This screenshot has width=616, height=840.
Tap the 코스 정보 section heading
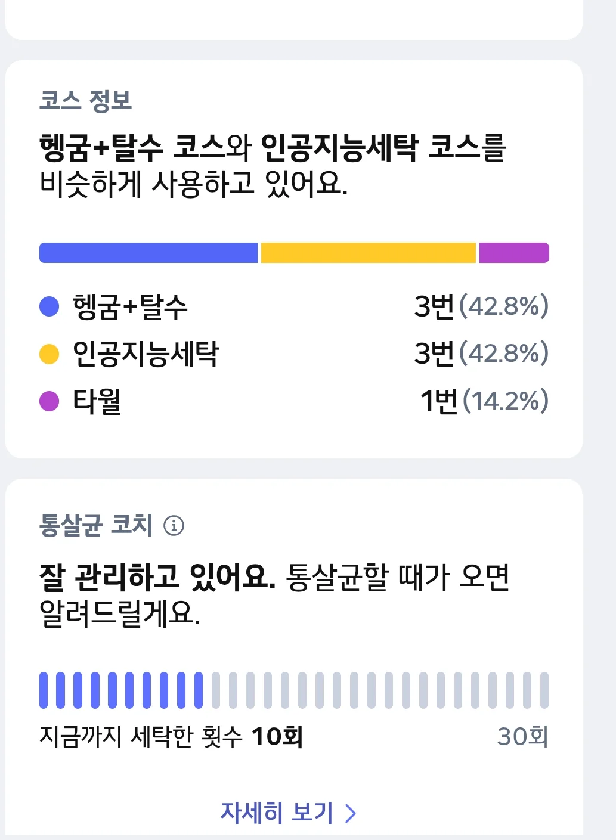(x=85, y=100)
